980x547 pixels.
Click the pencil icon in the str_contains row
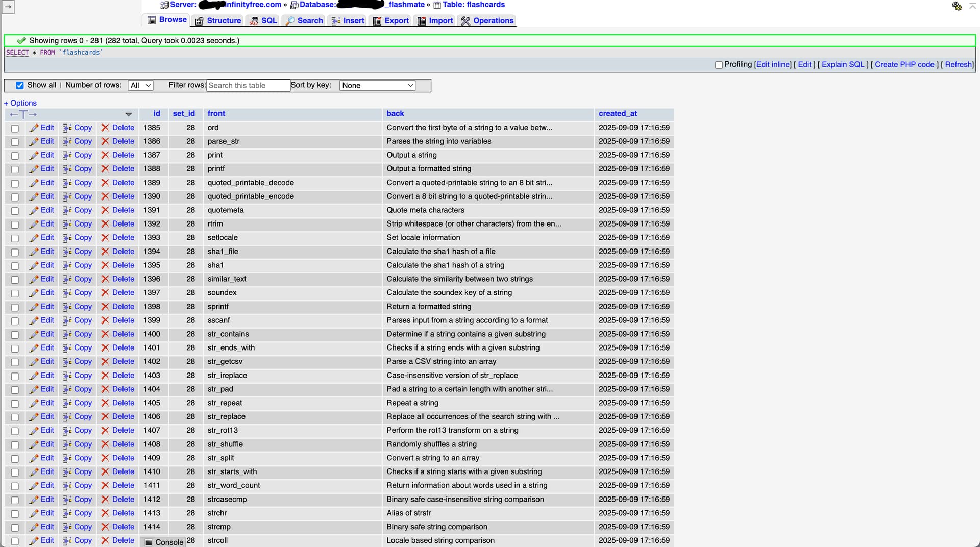coord(34,334)
